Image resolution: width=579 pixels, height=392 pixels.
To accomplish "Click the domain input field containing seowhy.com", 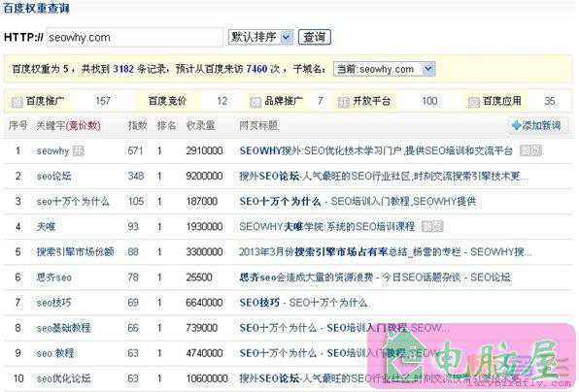I will pyautogui.click(x=135, y=37).
